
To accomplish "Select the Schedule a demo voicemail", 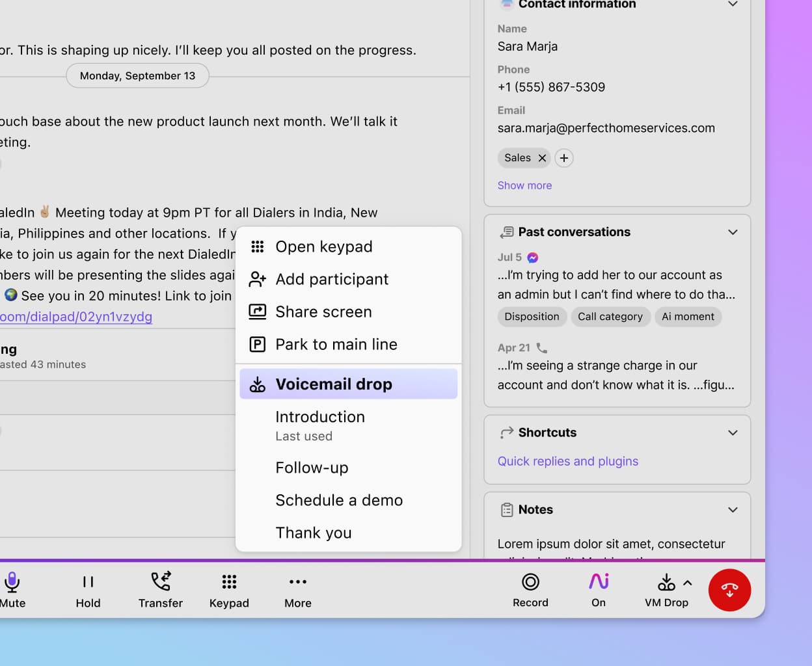I will (339, 501).
